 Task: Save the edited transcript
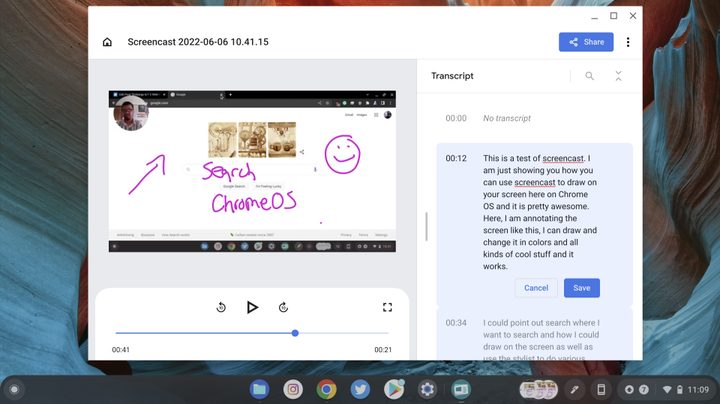582,288
